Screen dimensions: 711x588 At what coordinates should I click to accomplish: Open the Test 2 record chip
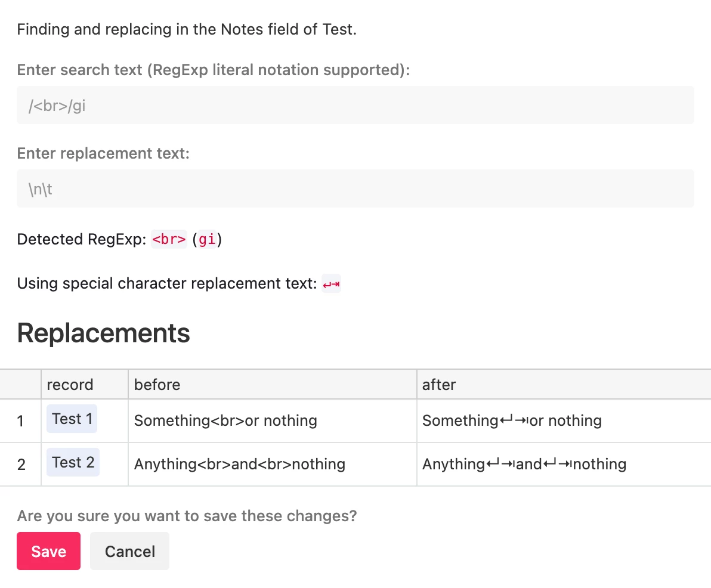(x=73, y=463)
